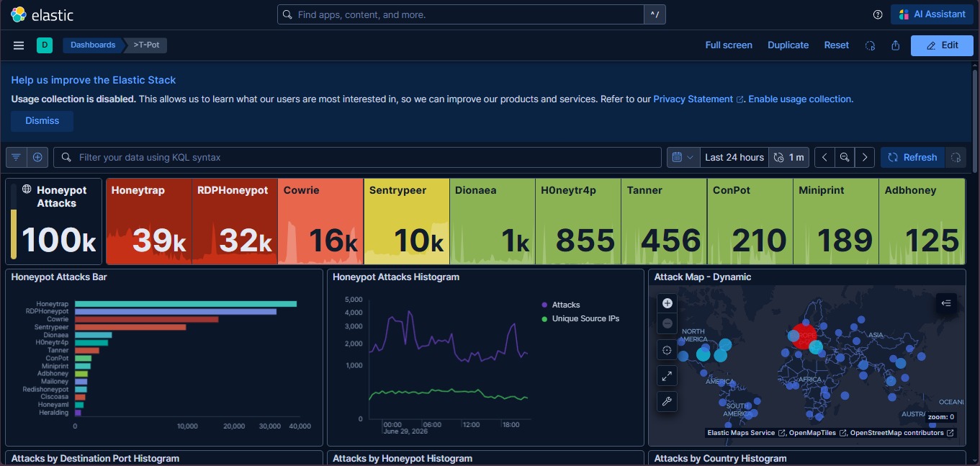Open the OpenMapTiles attribution link

[x=817, y=433]
